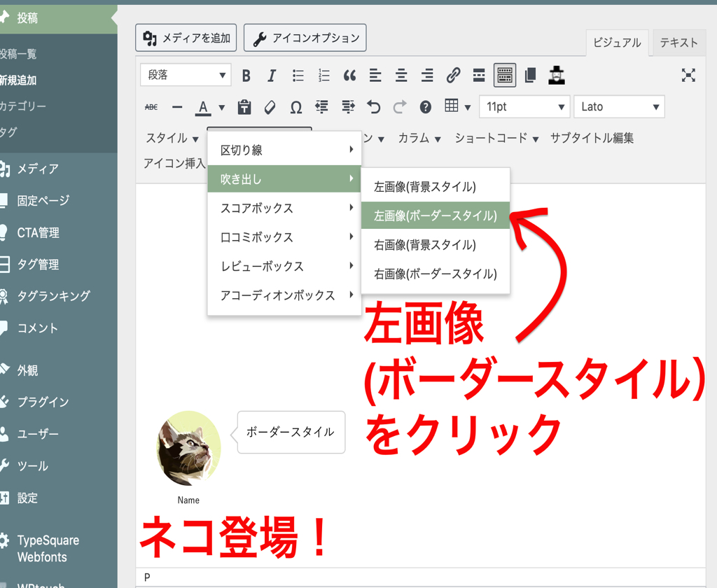This screenshot has height=588, width=717.
Task: Open keyboard shortcuts help question icon
Action: [x=426, y=107]
